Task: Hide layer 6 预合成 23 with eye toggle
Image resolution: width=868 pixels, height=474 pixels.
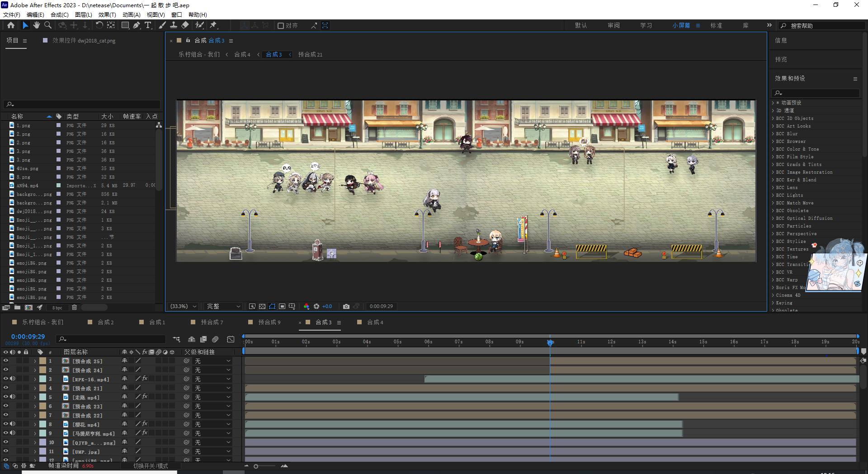Action: point(6,406)
